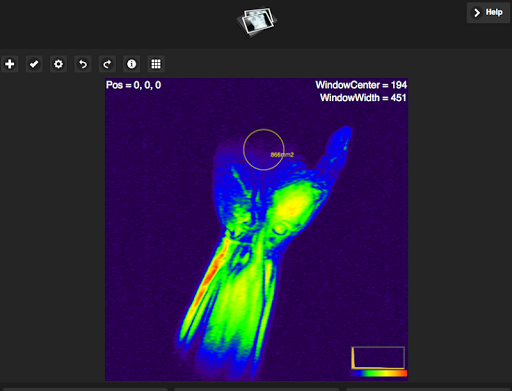Click the plus (add/load image) toolbar icon
The height and width of the screenshot is (391, 512).
coord(10,64)
